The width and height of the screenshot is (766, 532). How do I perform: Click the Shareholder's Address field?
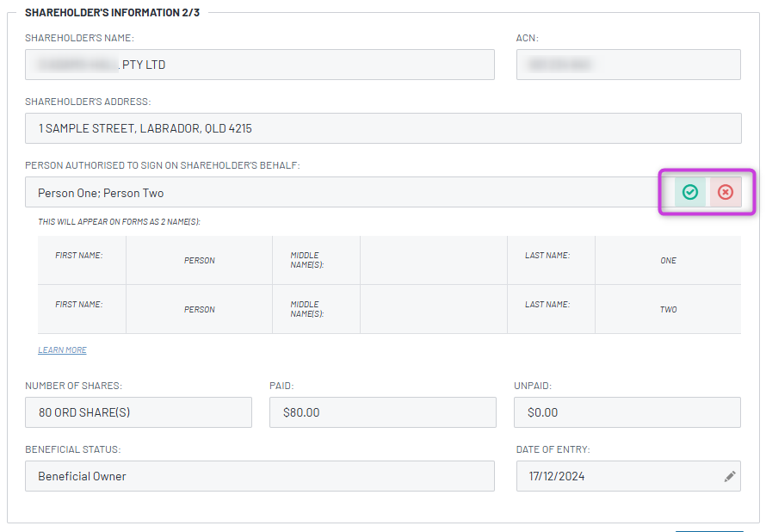382,128
